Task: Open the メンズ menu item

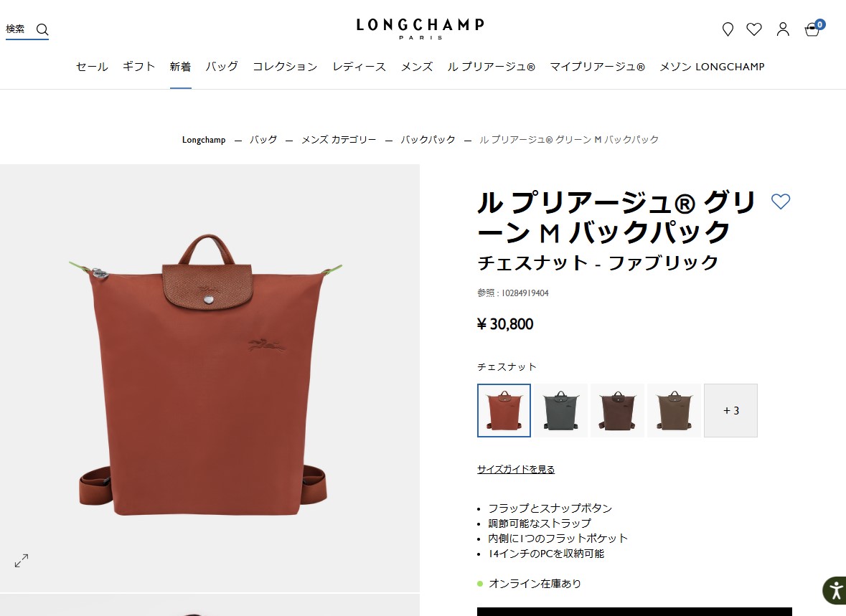Action: [x=416, y=67]
